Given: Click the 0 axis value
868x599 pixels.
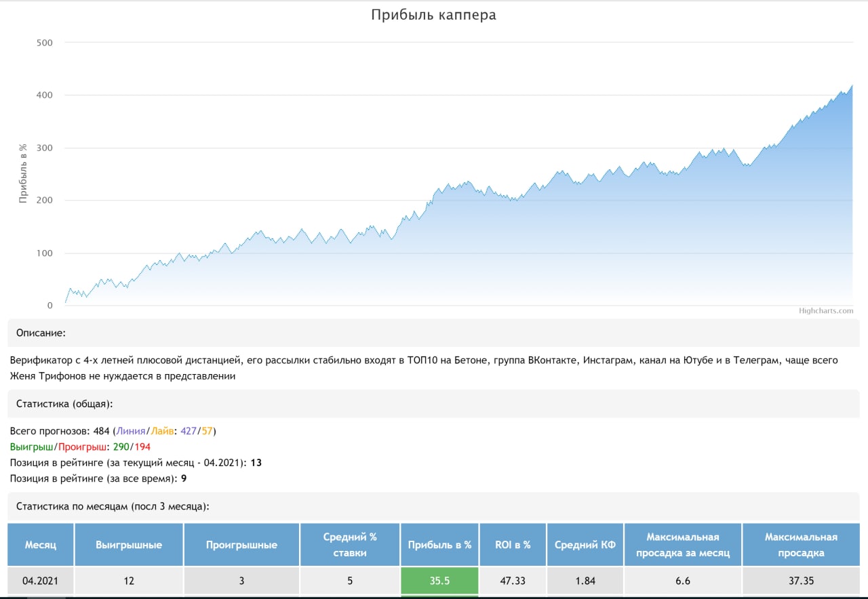Looking at the screenshot, I should pyautogui.click(x=50, y=306).
